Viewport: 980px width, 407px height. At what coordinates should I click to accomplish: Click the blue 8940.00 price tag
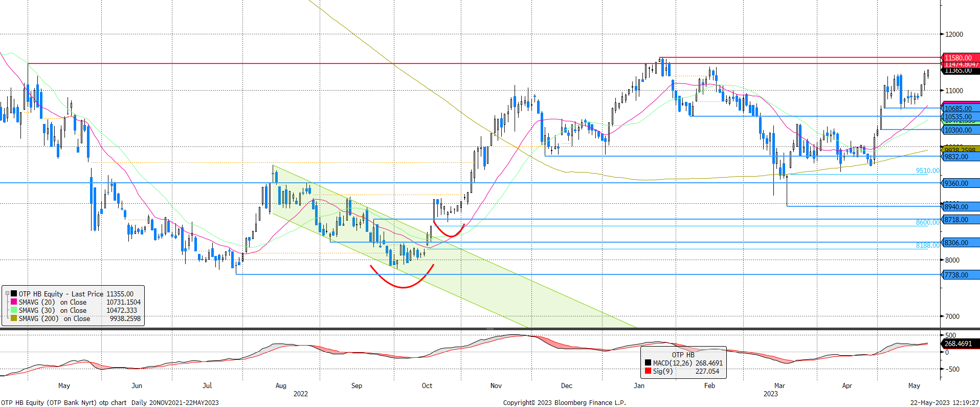coord(961,207)
